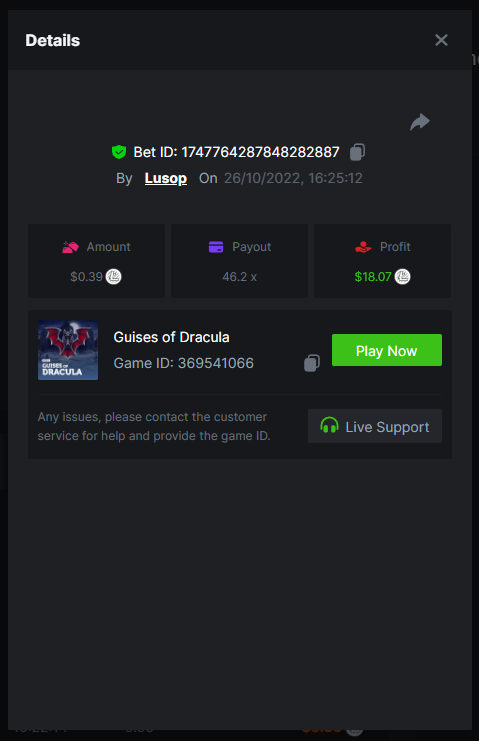Click the share arrow icon
The width and height of the screenshot is (479, 741).
click(419, 122)
